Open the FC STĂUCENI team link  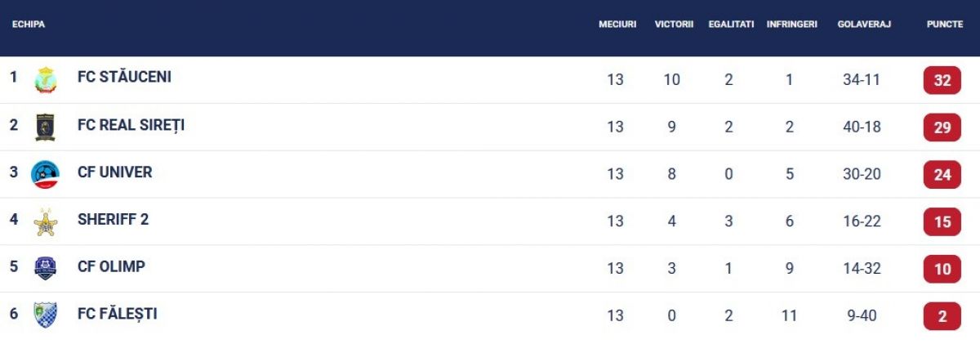tap(124, 77)
